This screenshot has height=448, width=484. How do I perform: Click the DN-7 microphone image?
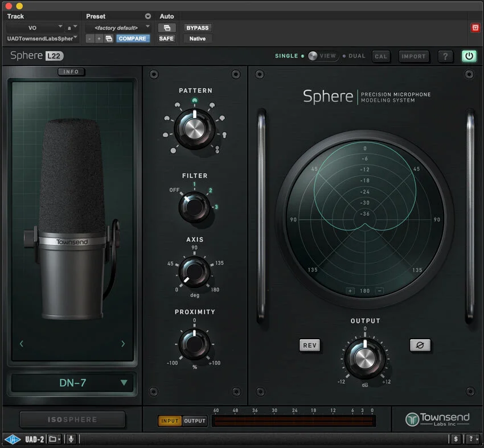73,219
